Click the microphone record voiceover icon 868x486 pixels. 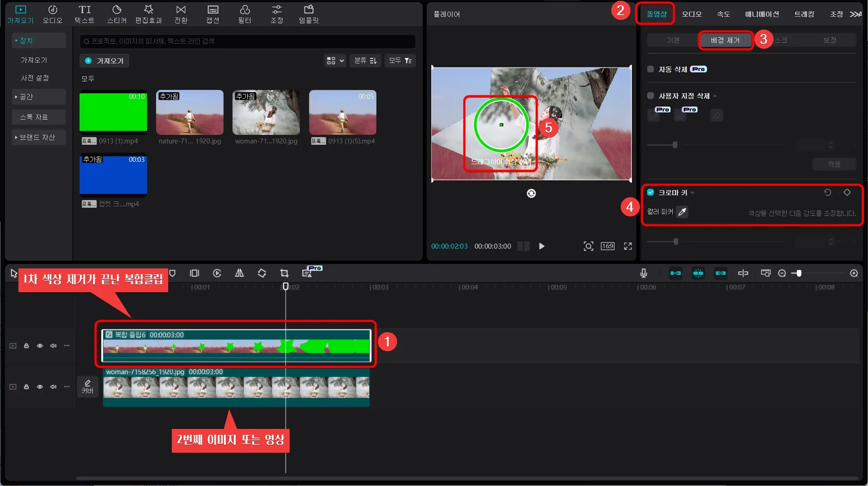tap(644, 273)
